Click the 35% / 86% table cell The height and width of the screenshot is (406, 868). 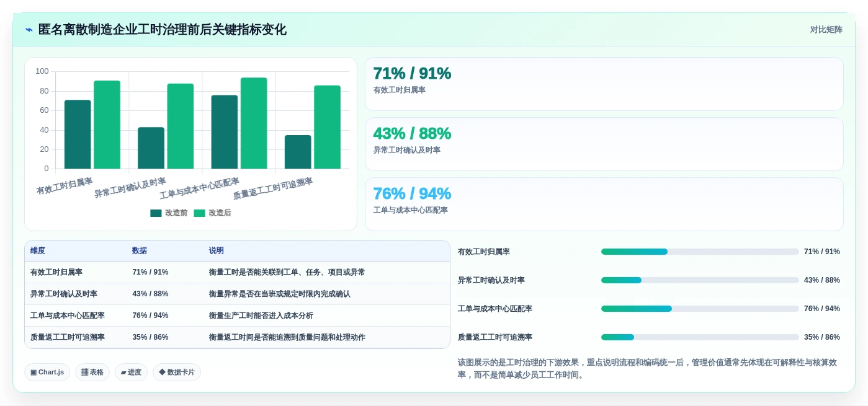[150, 337]
